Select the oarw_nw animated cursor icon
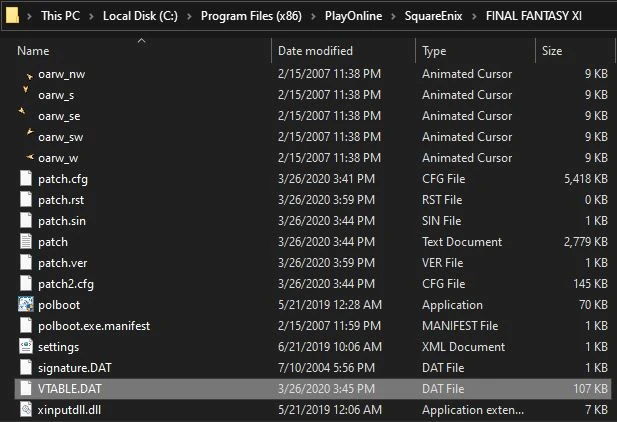Viewport: 617px width, 422px height. click(26, 74)
